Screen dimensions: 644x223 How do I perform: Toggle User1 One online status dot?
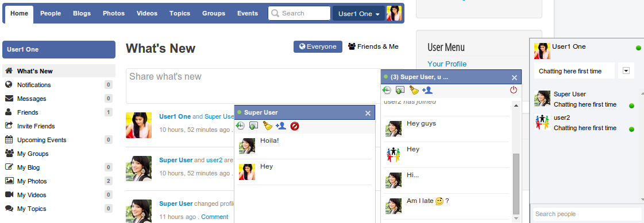pos(638,48)
